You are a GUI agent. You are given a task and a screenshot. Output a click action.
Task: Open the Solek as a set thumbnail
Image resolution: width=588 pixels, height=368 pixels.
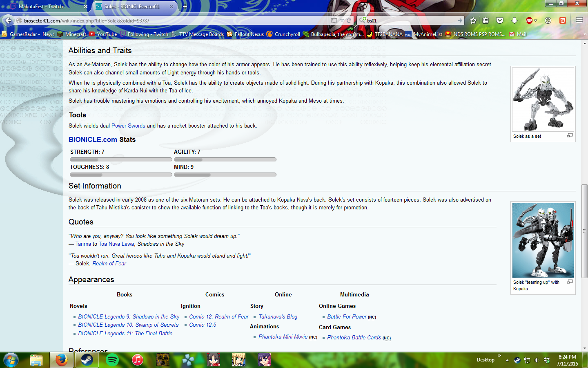(x=543, y=99)
